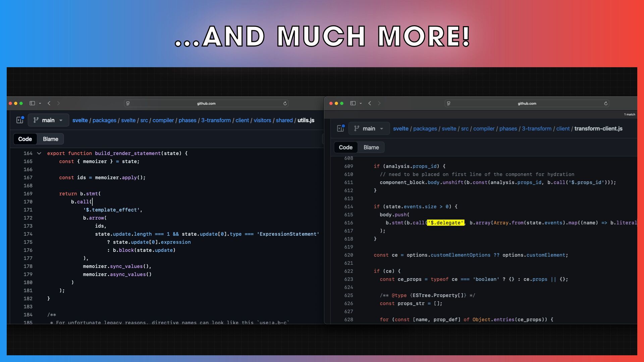Toggle sidebar icon in left browser toolbar
Image resolution: width=644 pixels, height=362 pixels.
click(x=32, y=103)
